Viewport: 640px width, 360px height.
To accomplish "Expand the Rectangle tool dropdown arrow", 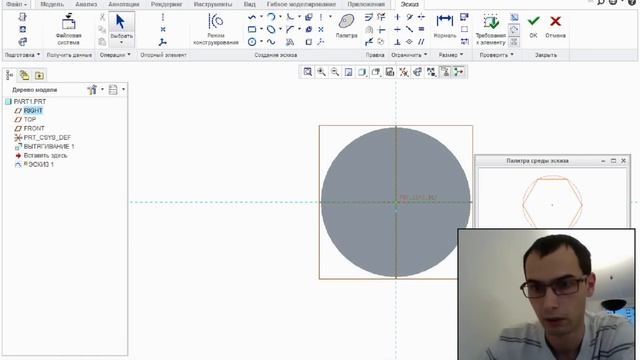I will coord(261,29).
